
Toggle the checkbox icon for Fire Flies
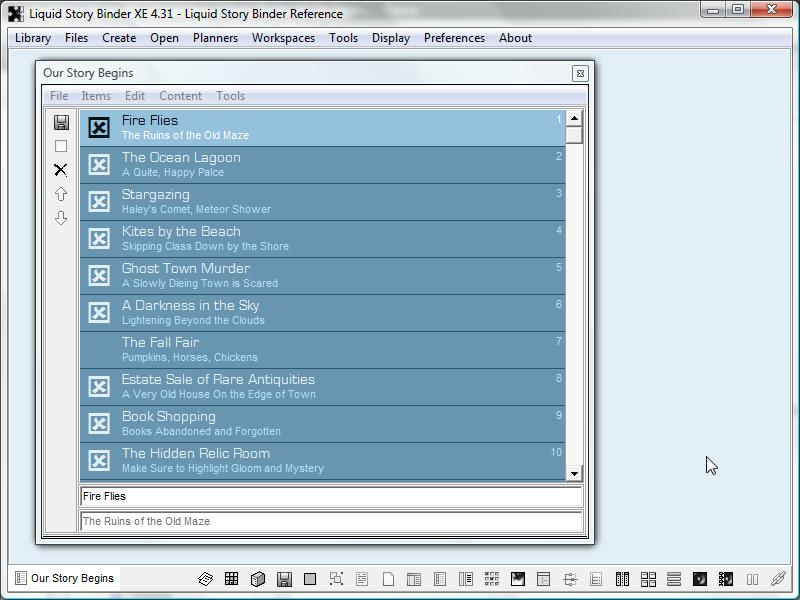click(x=99, y=128)
